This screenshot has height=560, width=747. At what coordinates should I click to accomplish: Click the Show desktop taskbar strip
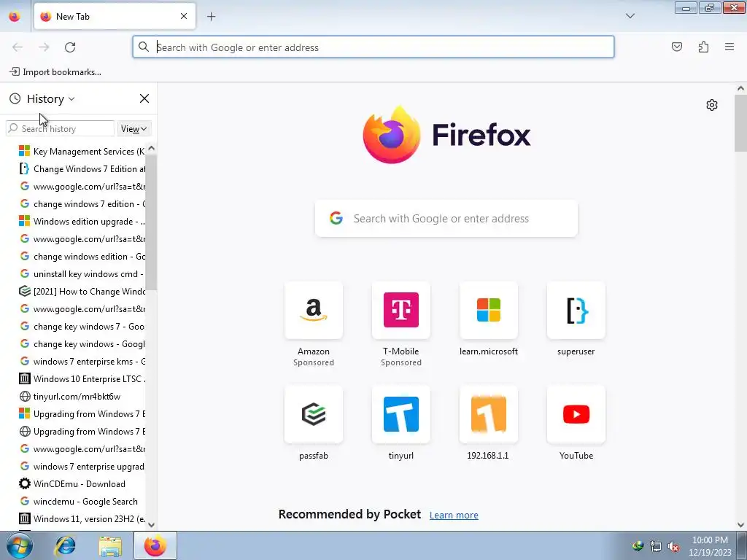pos(742,545)
